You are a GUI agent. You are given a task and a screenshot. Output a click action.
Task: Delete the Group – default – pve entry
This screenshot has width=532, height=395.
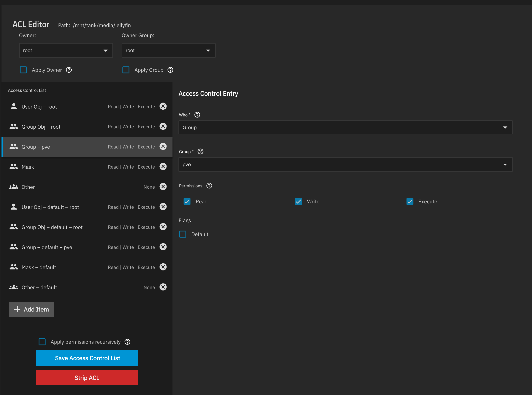(x=163, y=247)
